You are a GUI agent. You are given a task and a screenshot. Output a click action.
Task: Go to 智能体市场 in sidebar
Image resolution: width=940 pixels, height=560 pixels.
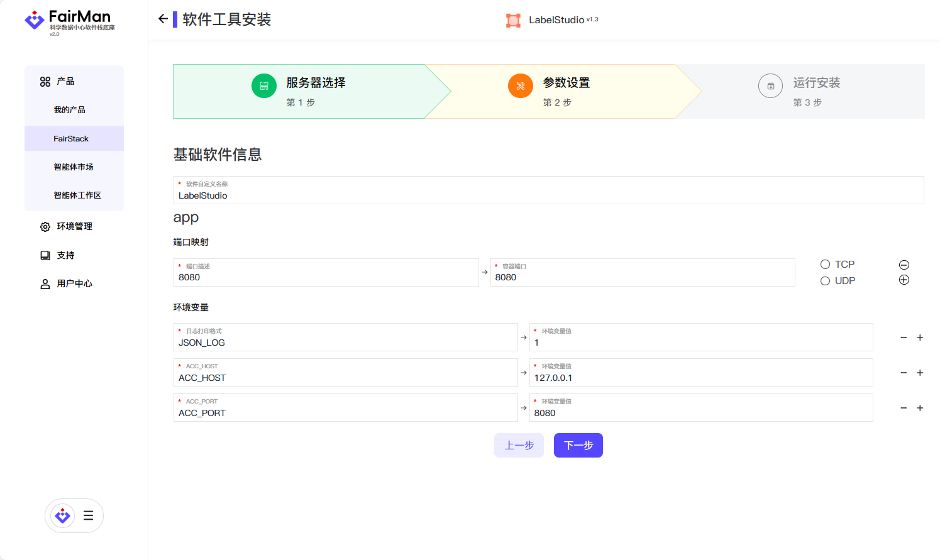pyautogui.click(x=74, y=167)
